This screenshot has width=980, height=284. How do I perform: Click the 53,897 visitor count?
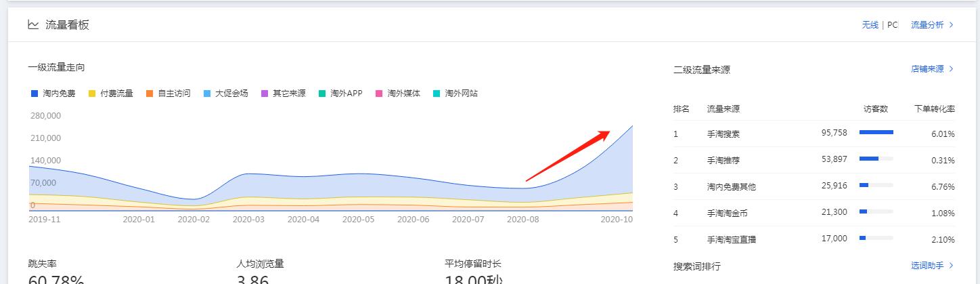coord(834,159)
